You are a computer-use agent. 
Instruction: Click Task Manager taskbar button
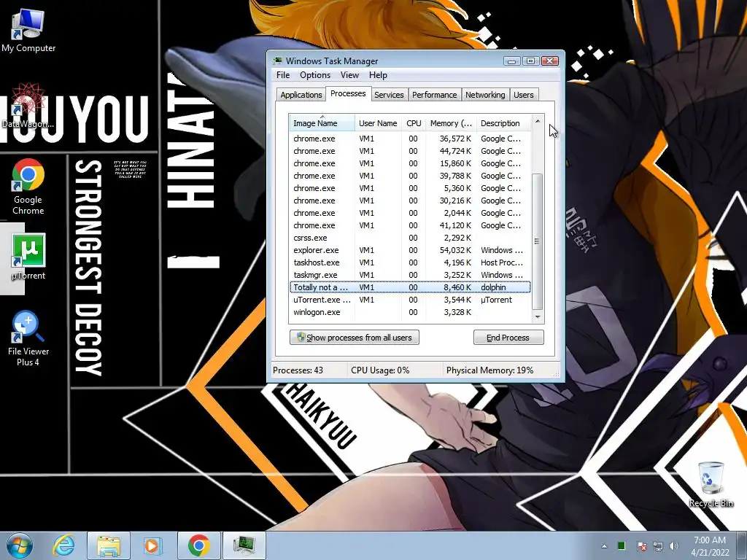pyautogui.click(x=244, y=545)
